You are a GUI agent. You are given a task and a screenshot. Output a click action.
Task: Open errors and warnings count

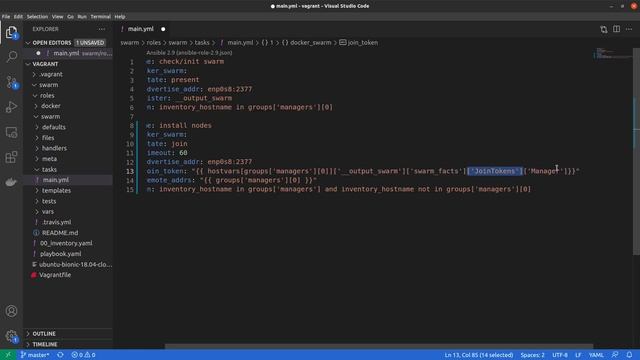point(83,355)
